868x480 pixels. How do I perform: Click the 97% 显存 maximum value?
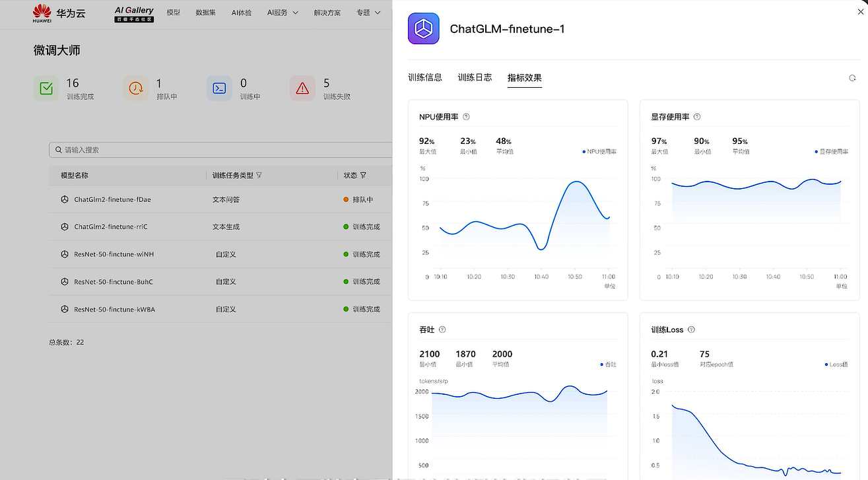(658, 141)
